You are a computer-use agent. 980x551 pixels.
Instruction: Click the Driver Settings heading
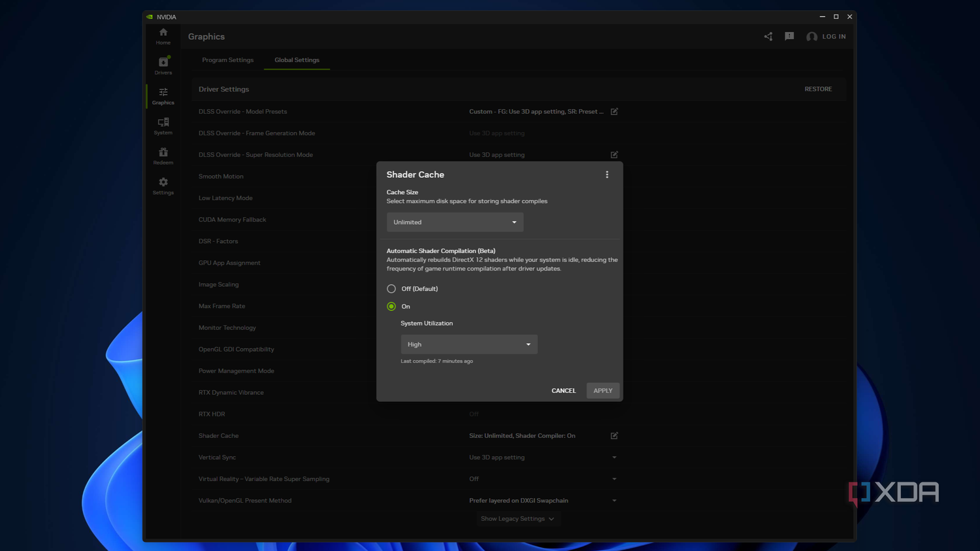pyautogui.click(x=223, y=90)
